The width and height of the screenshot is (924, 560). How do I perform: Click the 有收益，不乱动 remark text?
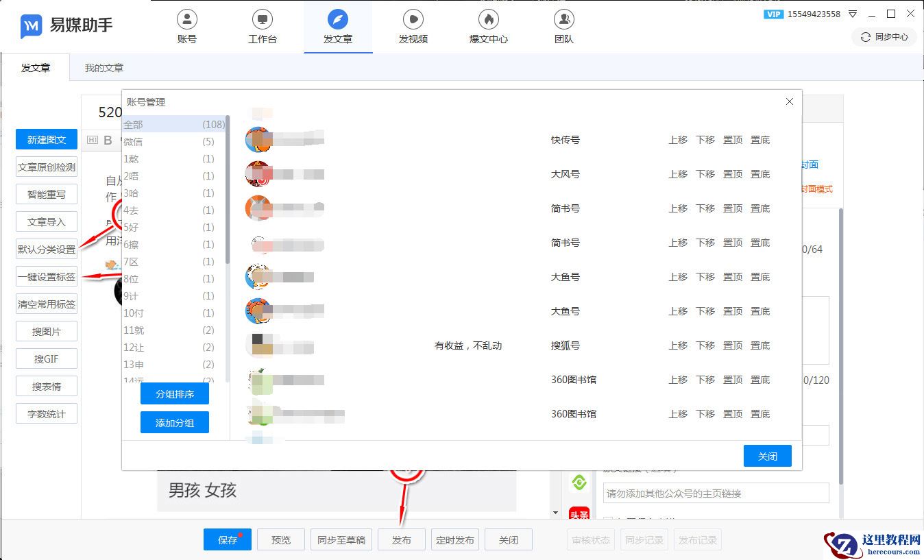click(x=468, y=345)
